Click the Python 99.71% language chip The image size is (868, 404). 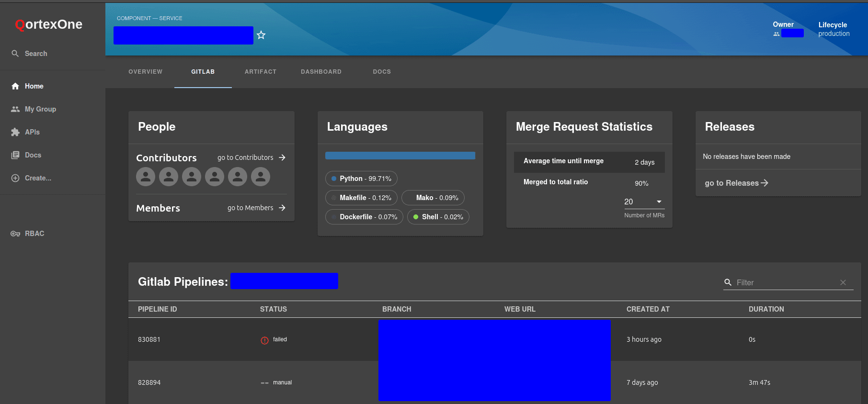coord(361,179)
